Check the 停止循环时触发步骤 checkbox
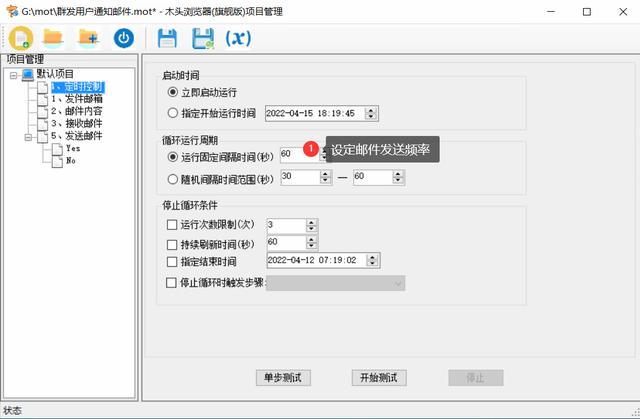 (x=171, y=282)
